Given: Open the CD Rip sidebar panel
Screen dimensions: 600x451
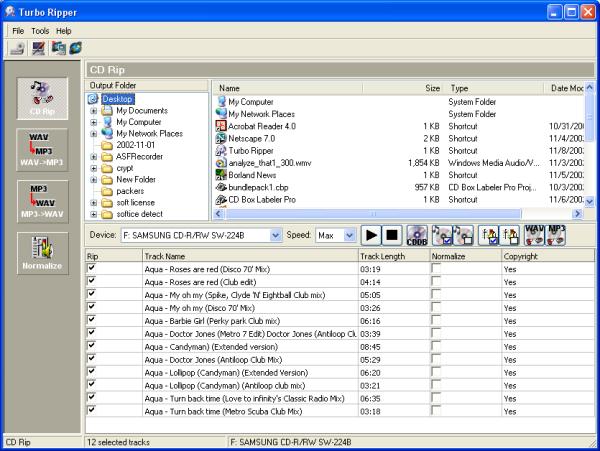Looking at the screenshot, I should (x=42, y=99).
